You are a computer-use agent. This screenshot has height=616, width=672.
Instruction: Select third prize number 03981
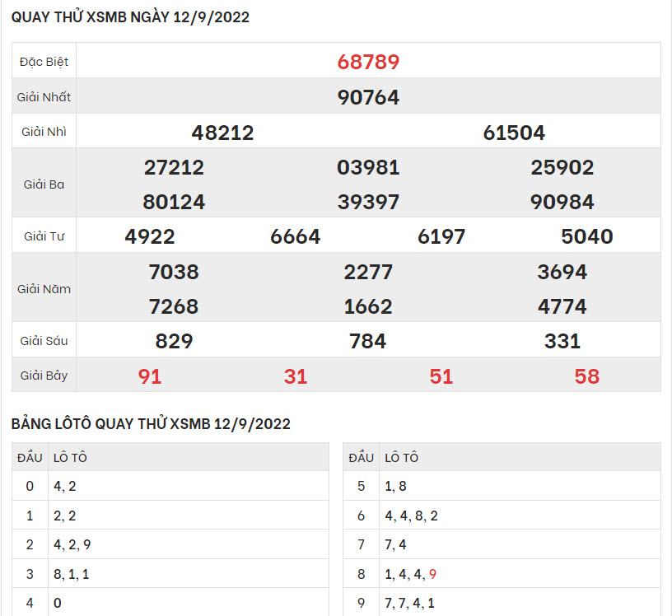[x=368, y=168]
